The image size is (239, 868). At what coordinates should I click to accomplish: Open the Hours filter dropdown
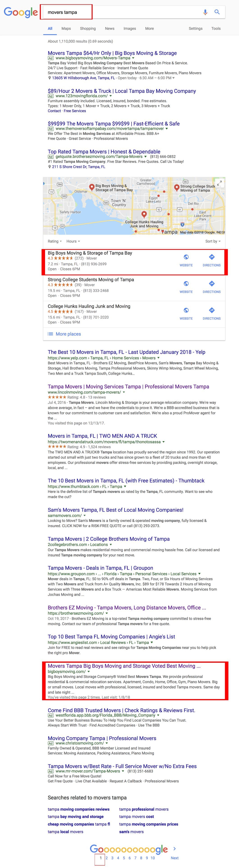[73, 241]
